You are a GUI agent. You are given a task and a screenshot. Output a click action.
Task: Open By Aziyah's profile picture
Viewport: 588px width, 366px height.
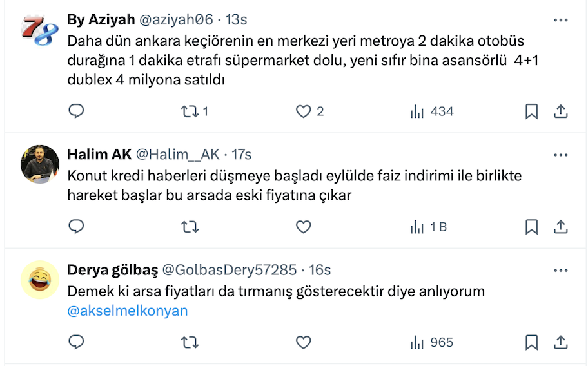(40, 30)
